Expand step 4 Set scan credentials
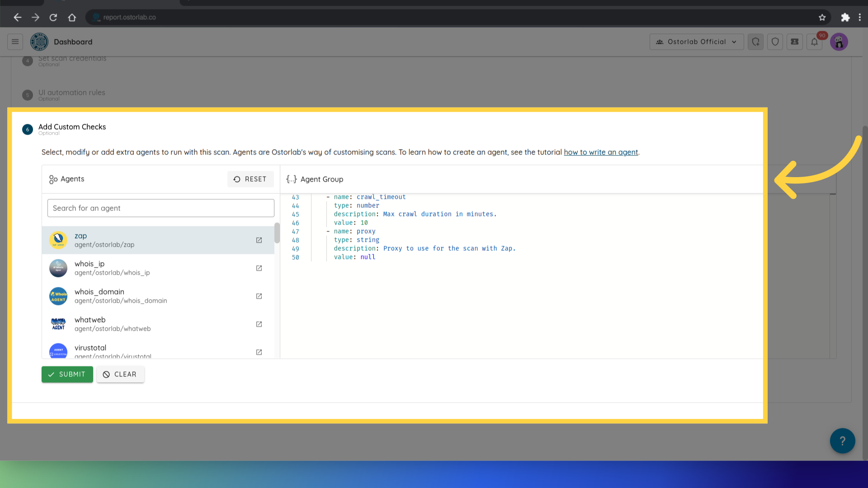This screenshot has height=488, width=868. (x=72, y=59)
